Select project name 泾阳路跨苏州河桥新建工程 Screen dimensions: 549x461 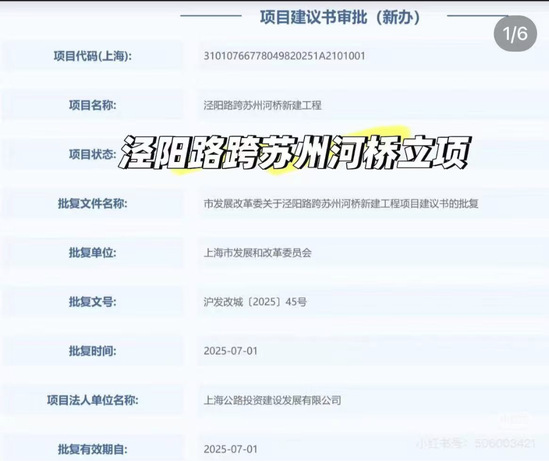click(x=263, y=105)
